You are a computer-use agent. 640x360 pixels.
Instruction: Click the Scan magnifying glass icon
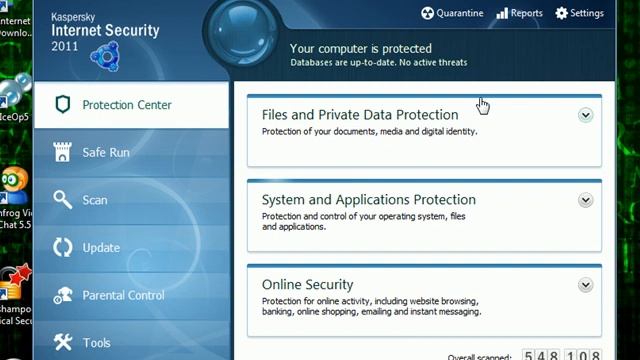[62, 200]
